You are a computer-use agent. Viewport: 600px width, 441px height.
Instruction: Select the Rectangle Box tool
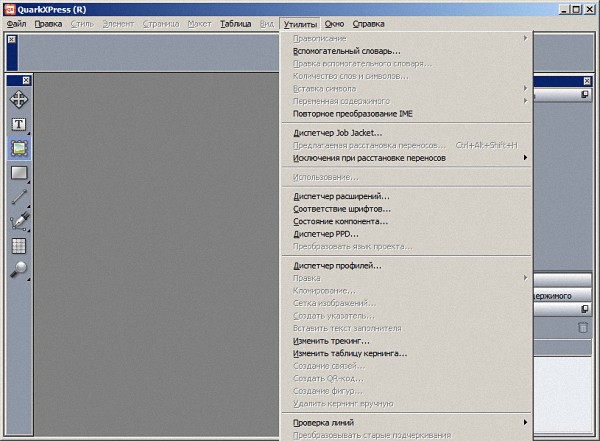point(19,173)
